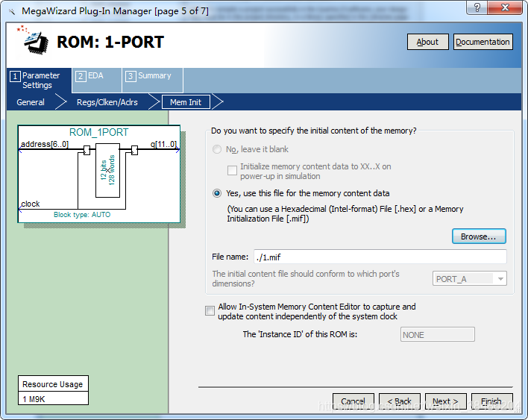Screen dimensions: 528x420
Task: Go to the General sub-page
Action: [31, 102]
